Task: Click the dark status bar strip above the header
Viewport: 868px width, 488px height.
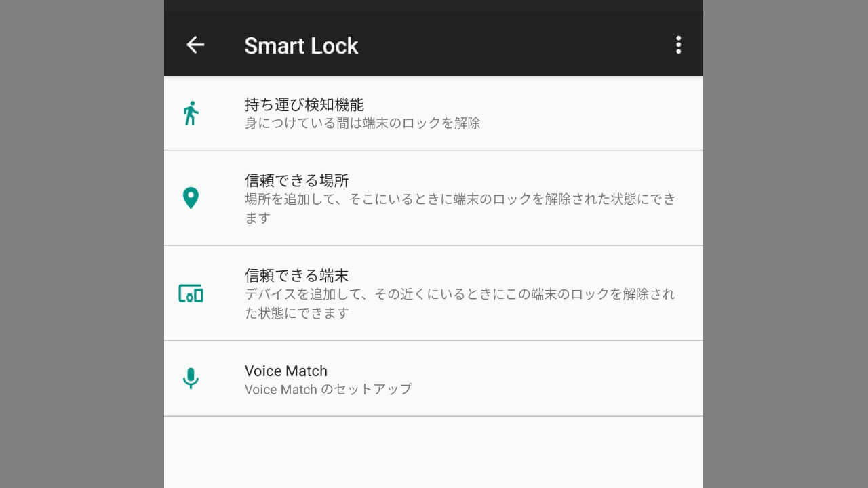Action: point(434,7)
